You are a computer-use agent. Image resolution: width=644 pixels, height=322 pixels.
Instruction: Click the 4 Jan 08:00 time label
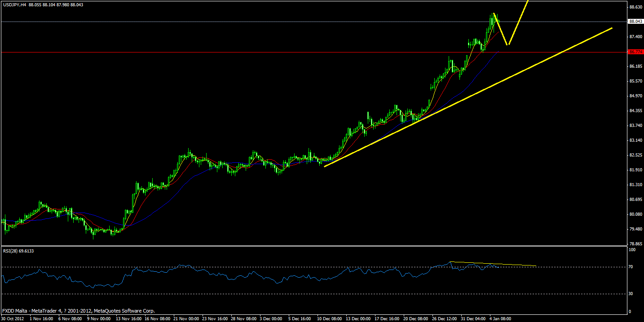point(499,318)
